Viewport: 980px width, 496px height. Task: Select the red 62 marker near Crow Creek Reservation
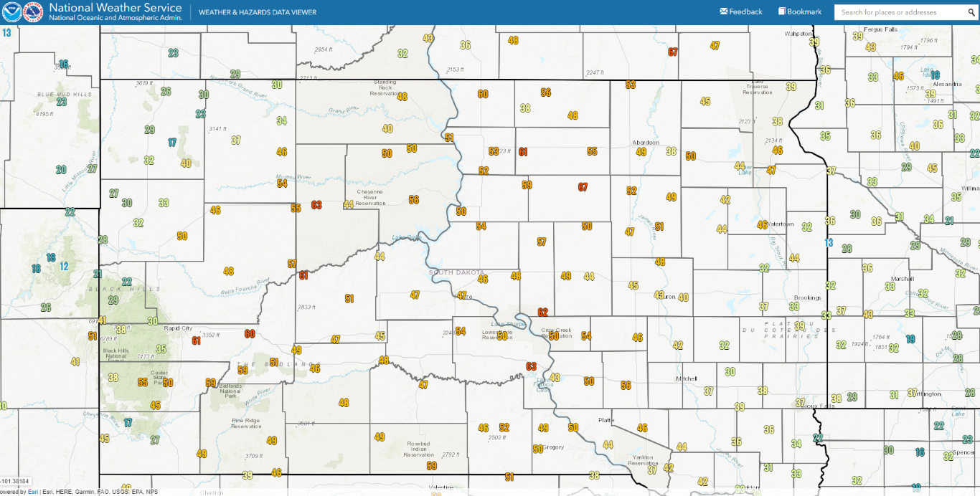pyautogui.click(x=542, y=313)
